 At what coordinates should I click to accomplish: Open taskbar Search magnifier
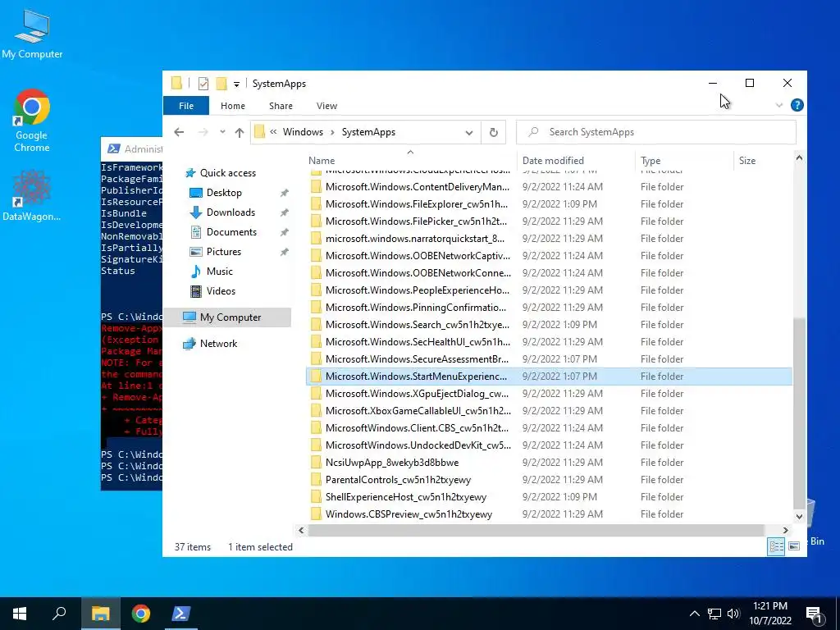click(59, 614)
